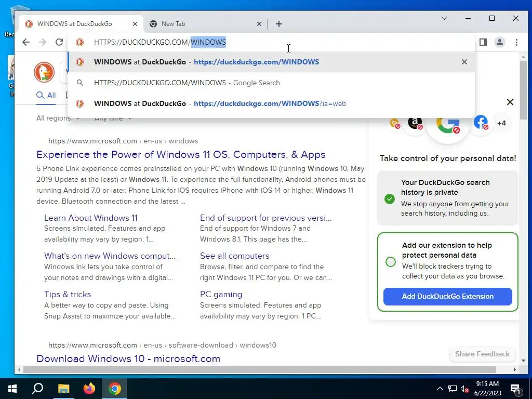Image resolution: width=532 pixels, height=399 pixels.
Task: Click the DuckDuckGo duck logo
Action: [x=44, y=72]
